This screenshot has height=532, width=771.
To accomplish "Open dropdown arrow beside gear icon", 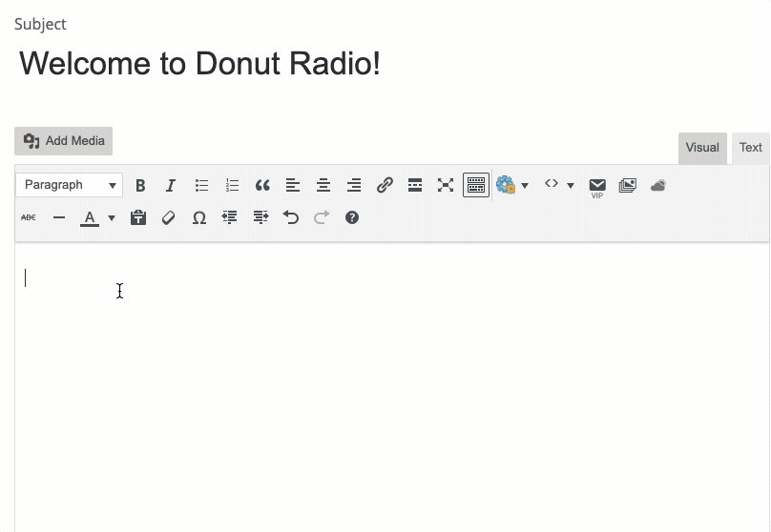I will (525, 186).
